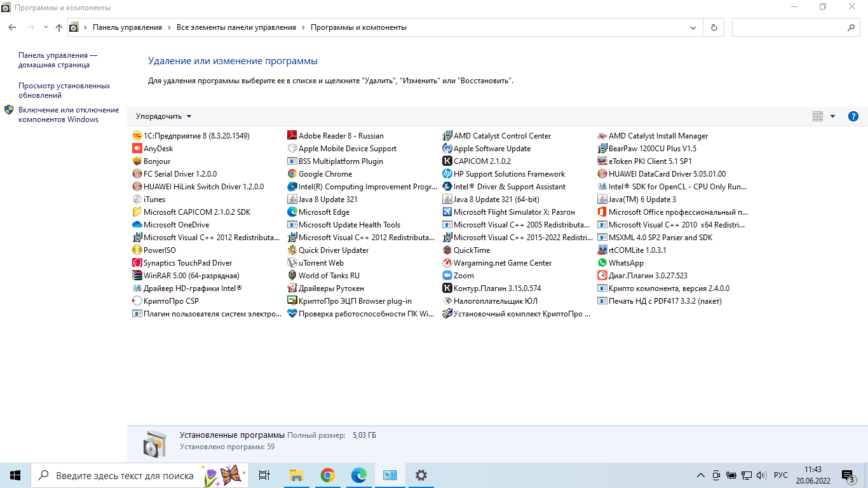Click the search box in window
The height and width of the screenshot is (488, 868).
tap(796, 28)
